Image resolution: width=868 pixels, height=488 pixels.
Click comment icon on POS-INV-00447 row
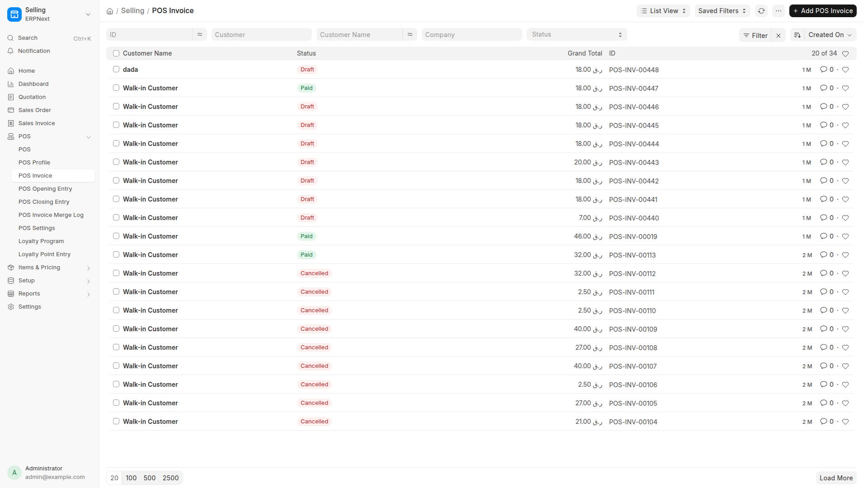(824, 88)
